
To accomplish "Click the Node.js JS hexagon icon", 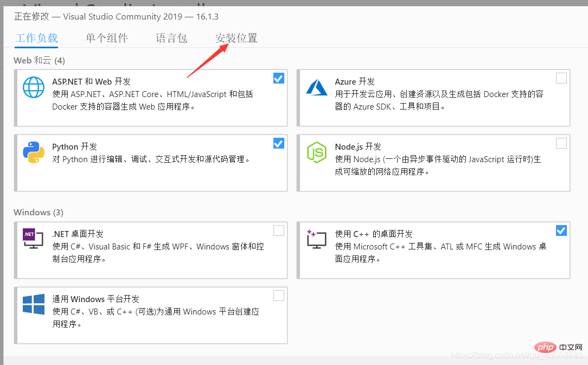I will click(316, 152).
